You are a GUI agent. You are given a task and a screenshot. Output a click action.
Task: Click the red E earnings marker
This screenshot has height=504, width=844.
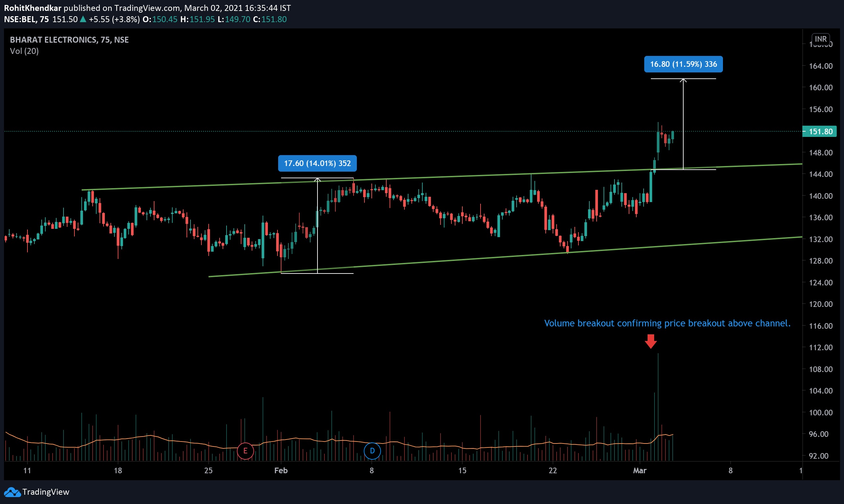[245, 451]
